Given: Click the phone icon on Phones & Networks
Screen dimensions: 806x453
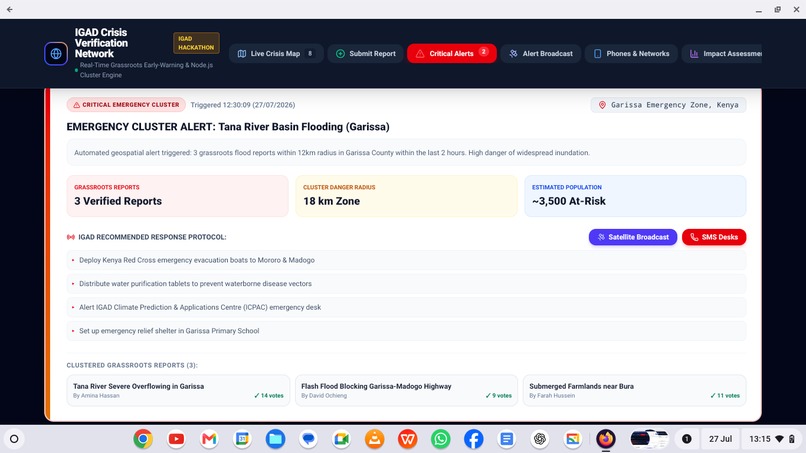Looking at the screenshot, I should (x=597, y=53).
